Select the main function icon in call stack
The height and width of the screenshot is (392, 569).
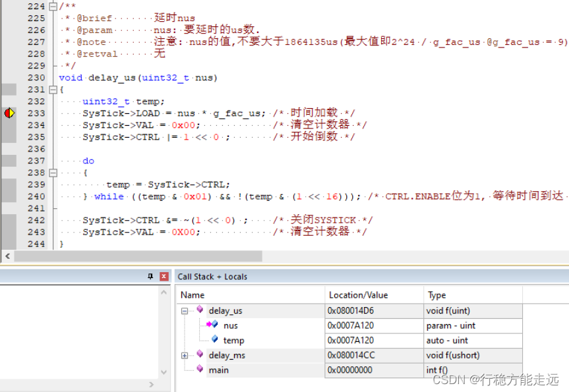[200, 369]
